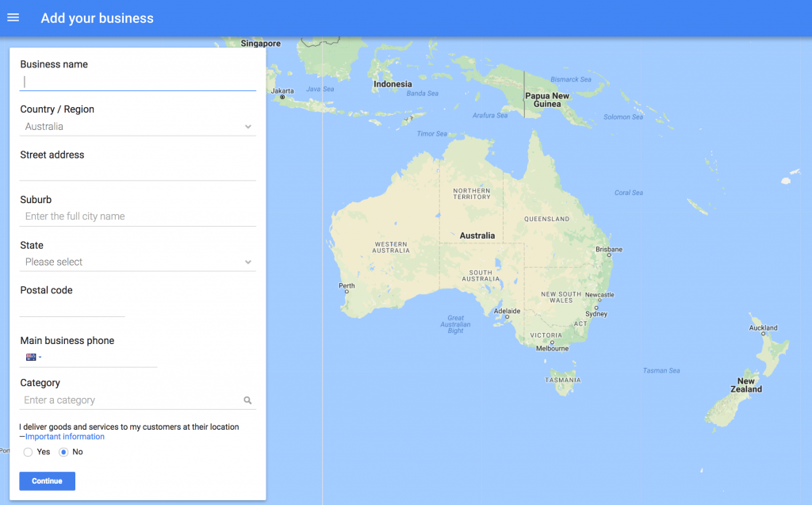The height and width of the screenshot is (505, 812).
Task: Click the Western Australia map label
Action: coord(391,247)
